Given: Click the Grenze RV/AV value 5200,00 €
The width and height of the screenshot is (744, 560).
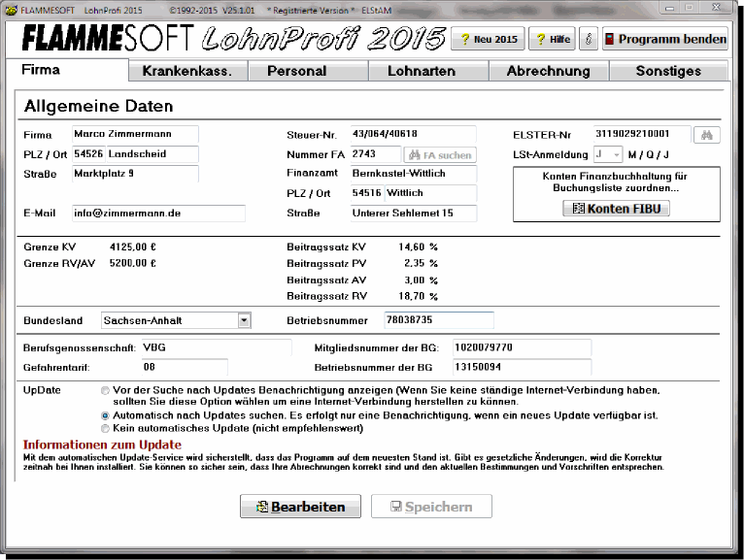Looking at the screenshot, I should [133, 263].
